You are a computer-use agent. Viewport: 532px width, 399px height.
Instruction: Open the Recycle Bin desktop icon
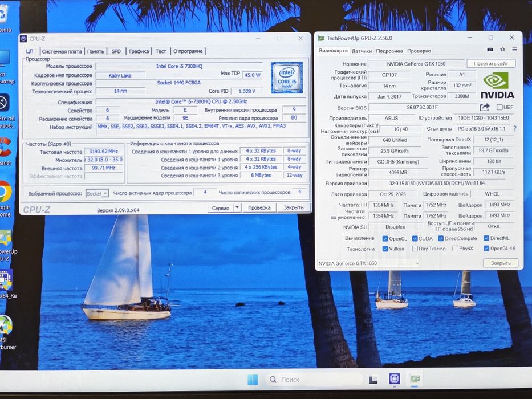(x=5, y=17)
